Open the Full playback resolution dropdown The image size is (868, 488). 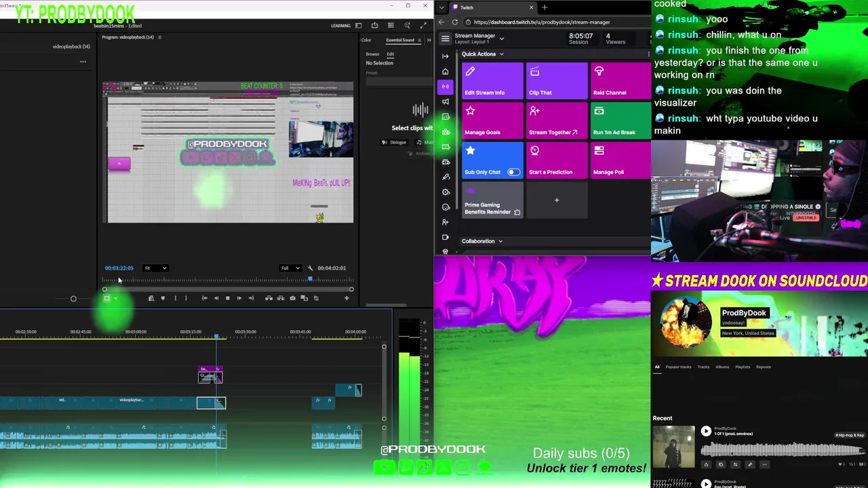291,268
